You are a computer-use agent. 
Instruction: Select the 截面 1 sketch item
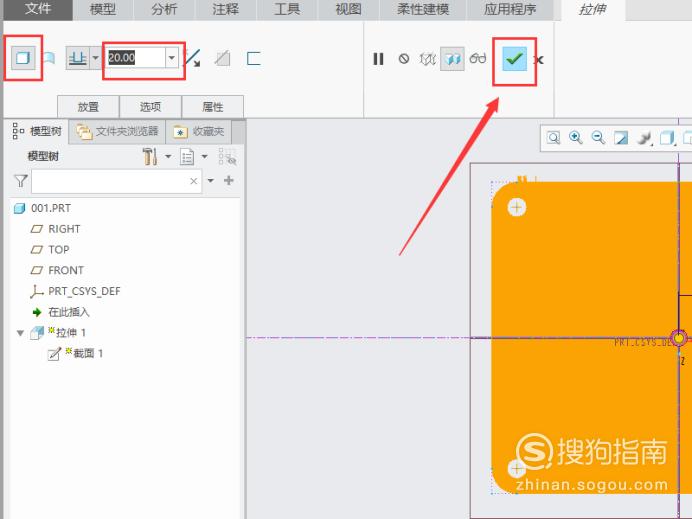coord(75,353)
